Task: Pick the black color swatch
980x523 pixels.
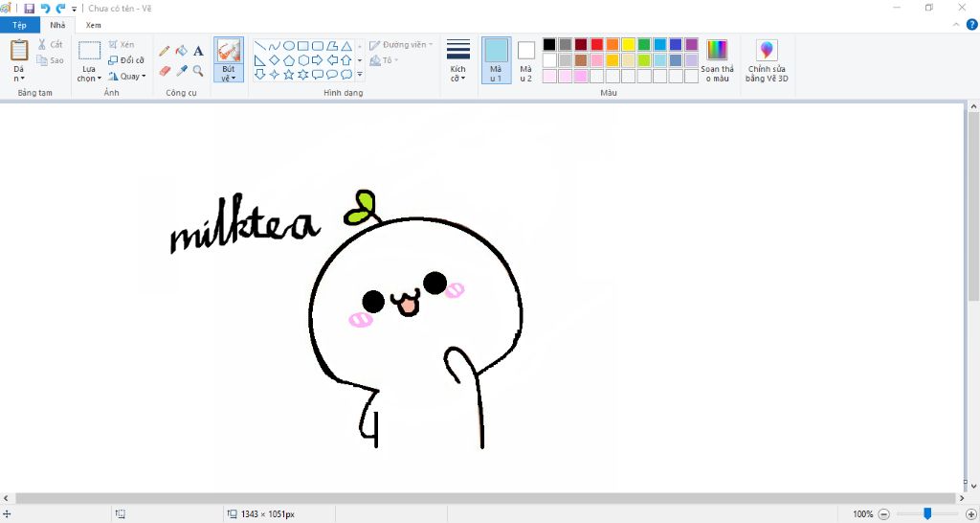Action: [x=549, y=44]
